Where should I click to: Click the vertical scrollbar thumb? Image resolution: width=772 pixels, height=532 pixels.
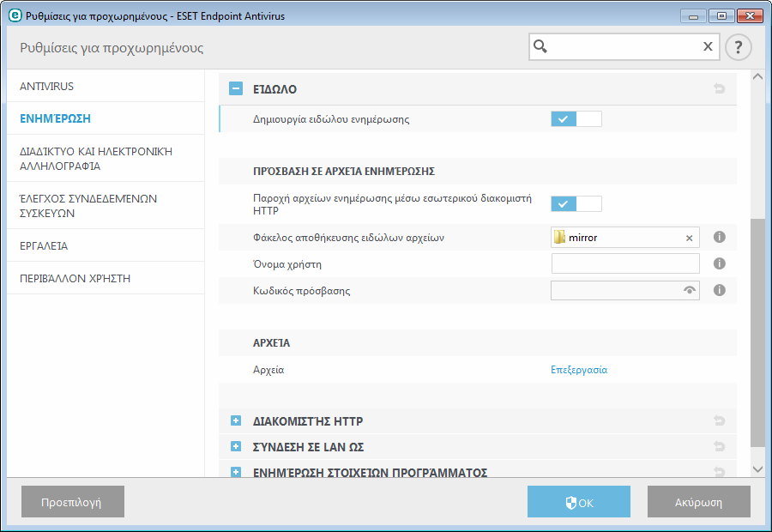click(x=757, y=333)
